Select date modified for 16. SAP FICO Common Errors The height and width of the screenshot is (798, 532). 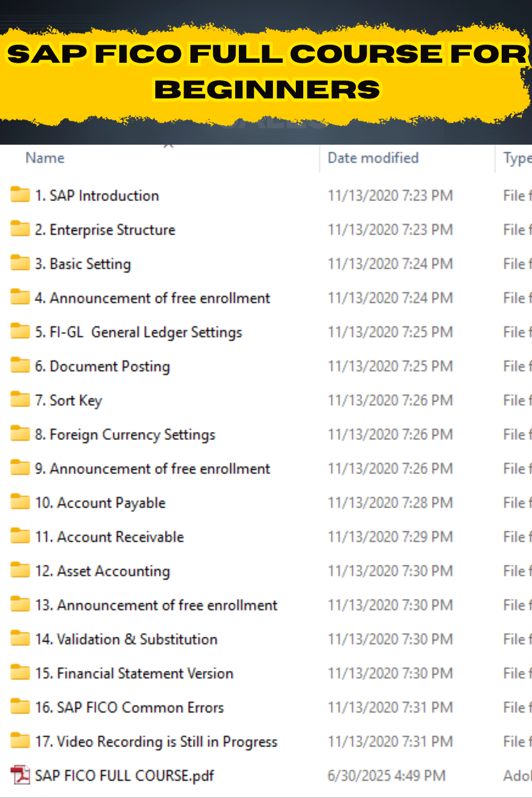click(390, 708)
